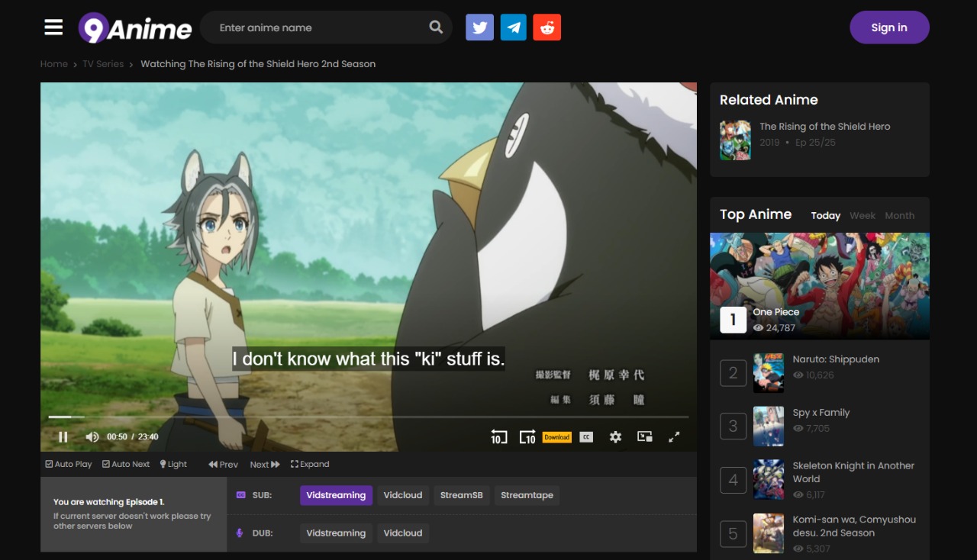
Task: Expand the video player
Action: (x=310, y=464)
